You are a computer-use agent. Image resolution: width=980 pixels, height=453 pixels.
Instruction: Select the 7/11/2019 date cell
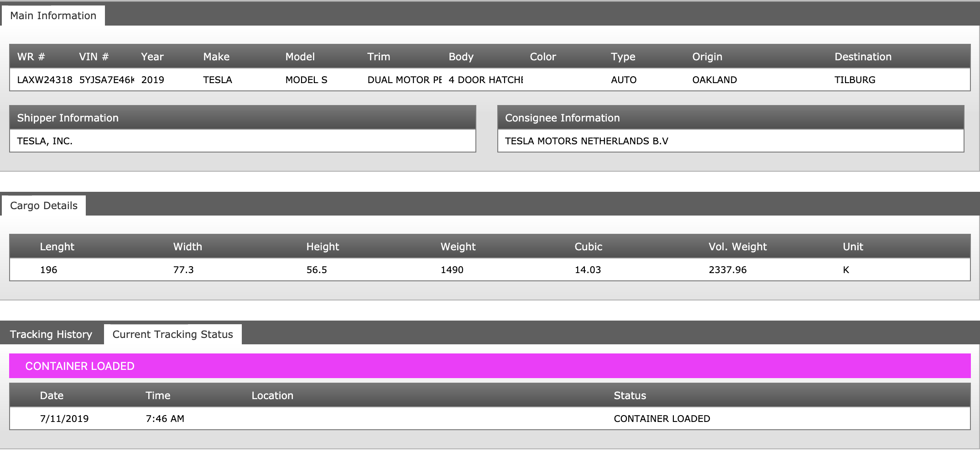[64, 419]
